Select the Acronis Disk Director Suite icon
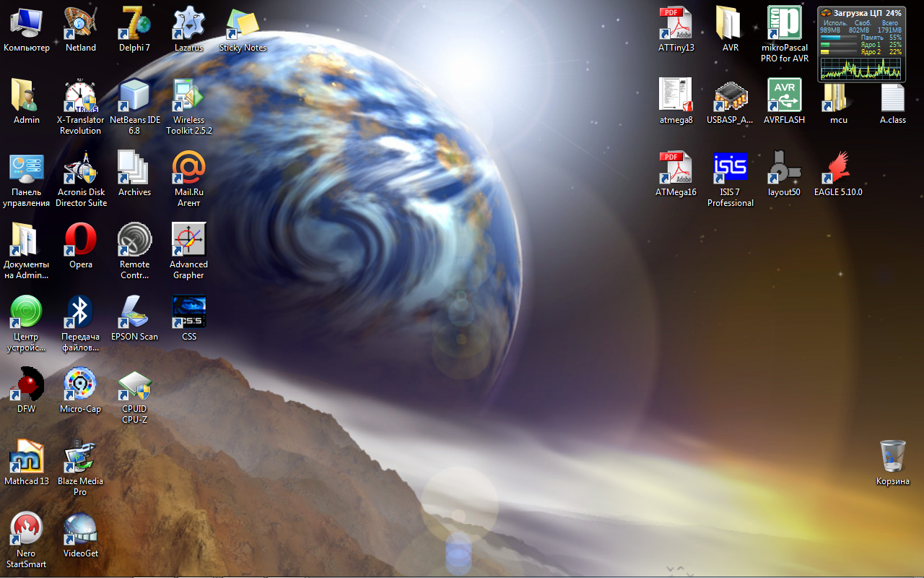This screenshot has width=924, height=578. tap(80, 168)
